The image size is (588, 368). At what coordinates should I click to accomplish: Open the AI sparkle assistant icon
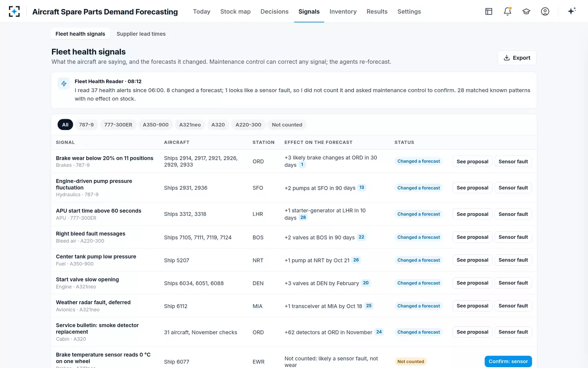572,11
